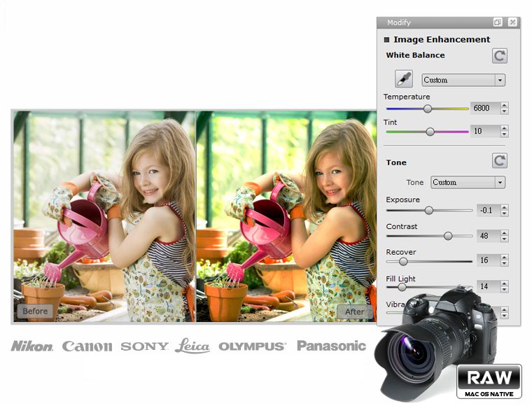Click the Temperature label

pos(407,97)
